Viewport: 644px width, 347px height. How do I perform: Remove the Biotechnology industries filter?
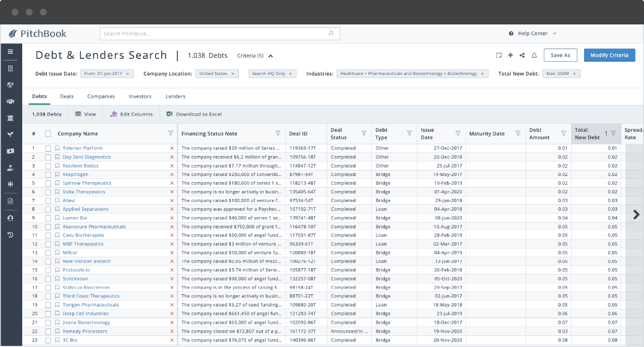[482, 74]
